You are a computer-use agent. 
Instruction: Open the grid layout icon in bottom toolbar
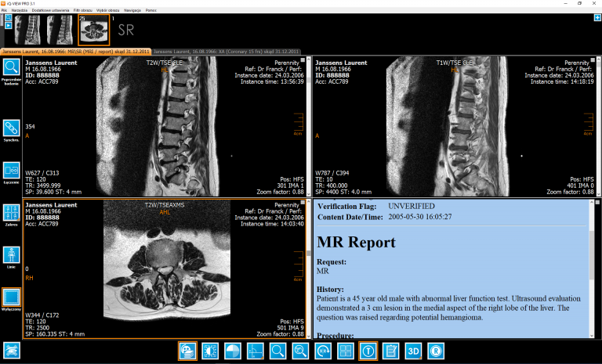[345, 351]
